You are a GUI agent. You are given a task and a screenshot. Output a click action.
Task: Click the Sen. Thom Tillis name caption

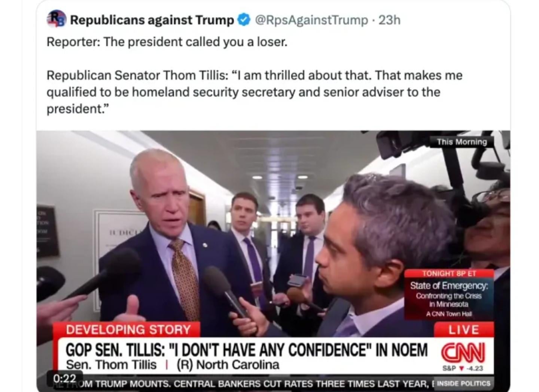point(111,365)
